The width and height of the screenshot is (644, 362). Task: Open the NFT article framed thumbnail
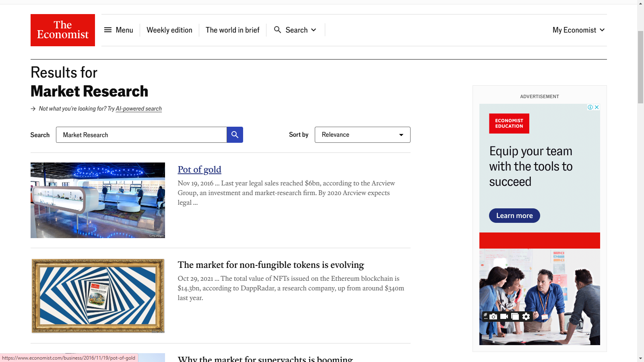pos(98,296)
